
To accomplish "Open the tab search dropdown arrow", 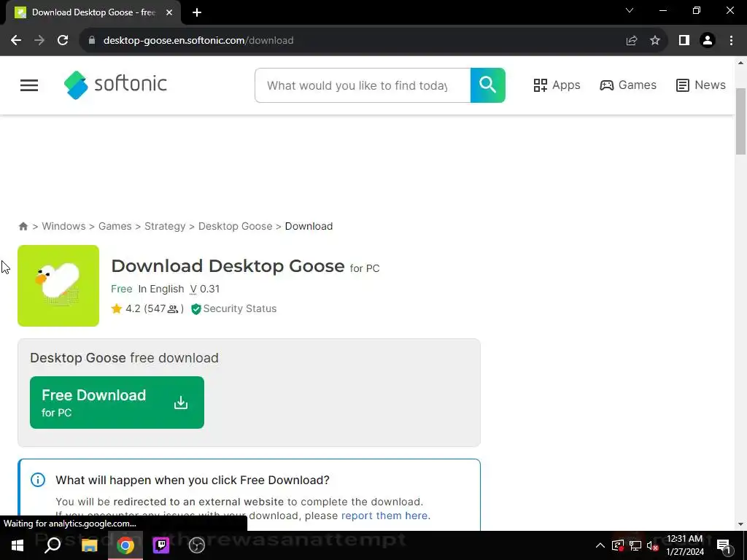I will [630, 10].
